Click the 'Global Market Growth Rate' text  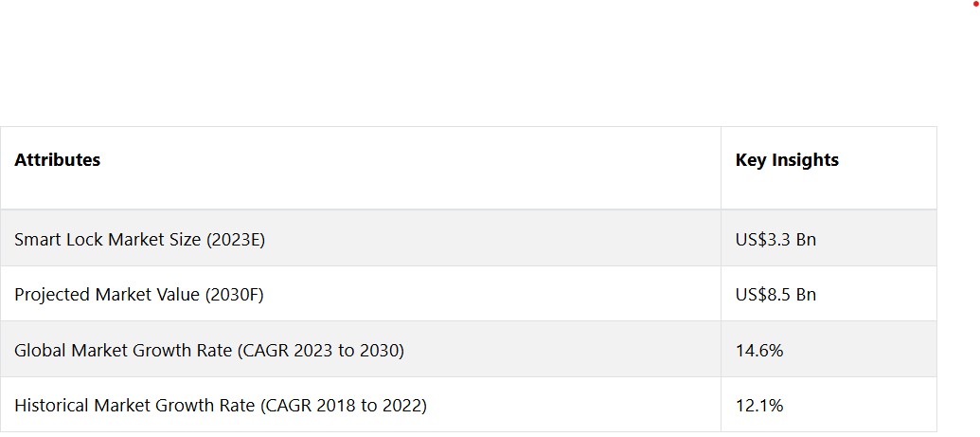[x=123, y=351]
